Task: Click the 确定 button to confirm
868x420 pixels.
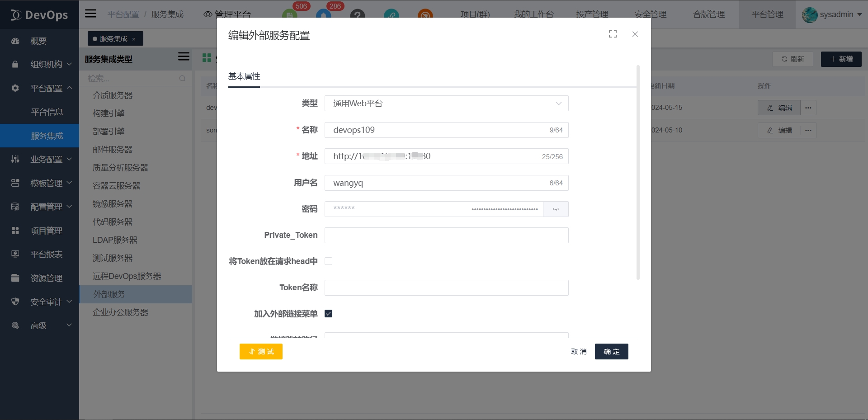Action: [x=611, y=351]
